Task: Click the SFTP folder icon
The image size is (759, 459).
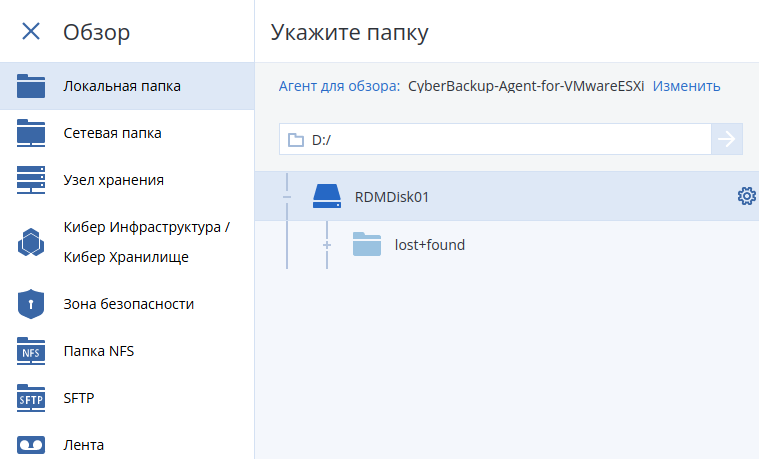Action: coord(31,398)
